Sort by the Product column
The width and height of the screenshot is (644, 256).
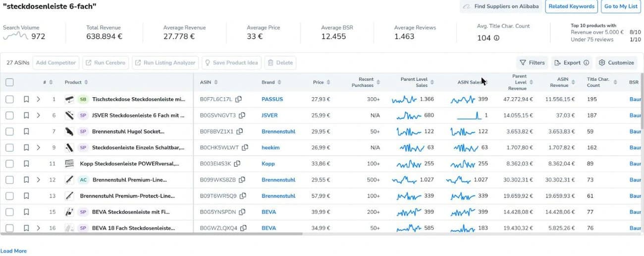coord(86,82)
